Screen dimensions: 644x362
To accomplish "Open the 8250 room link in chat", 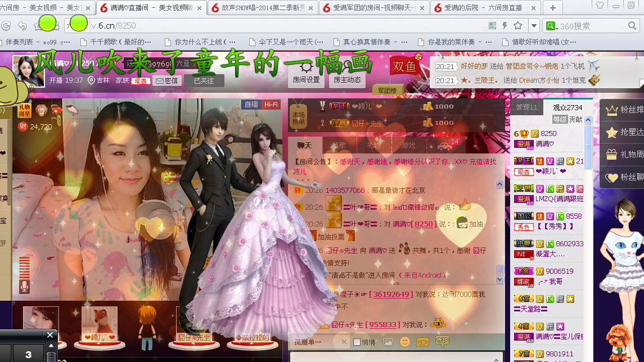I will click(x=424, y=224).
